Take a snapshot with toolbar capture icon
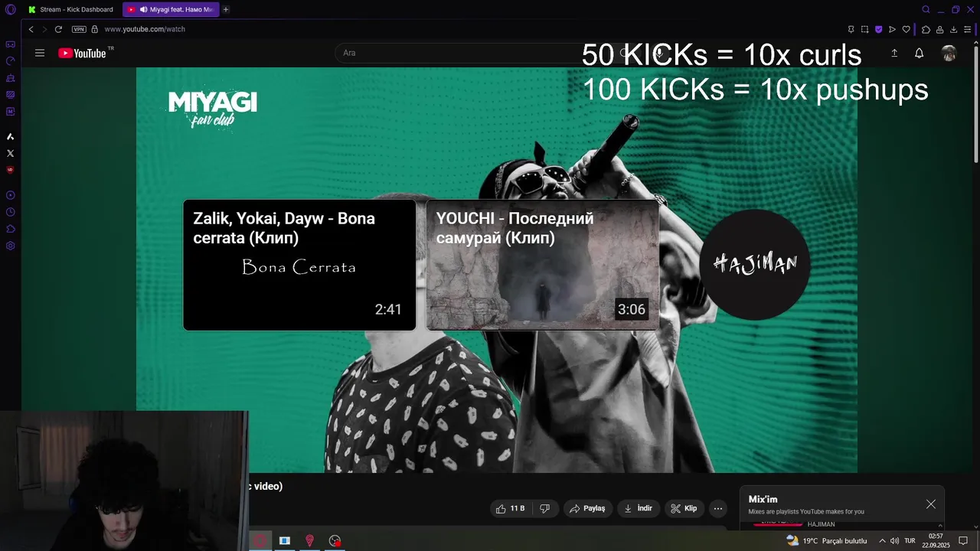The image size is (980, 551). 864,29
